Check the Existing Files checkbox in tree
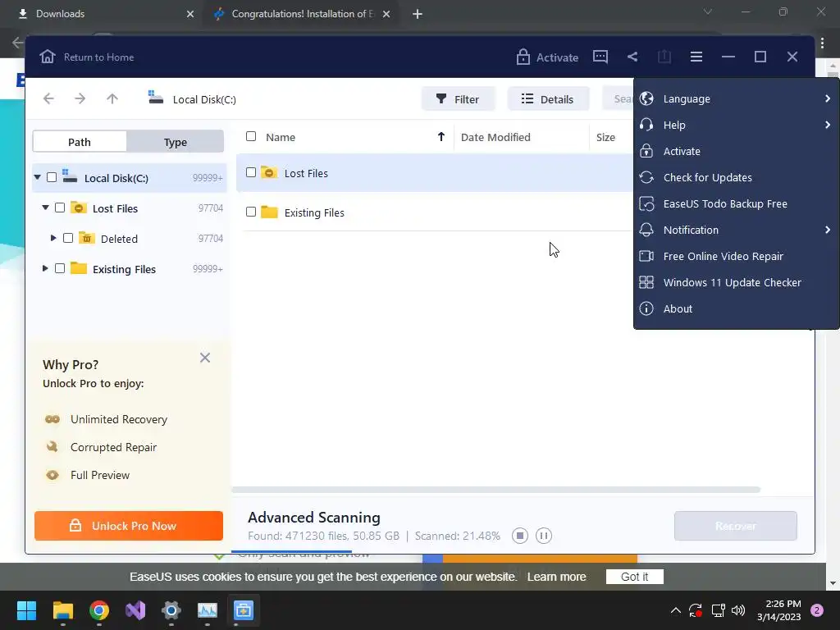The height and width of the screenshot is (630, 840). point(60,268)
